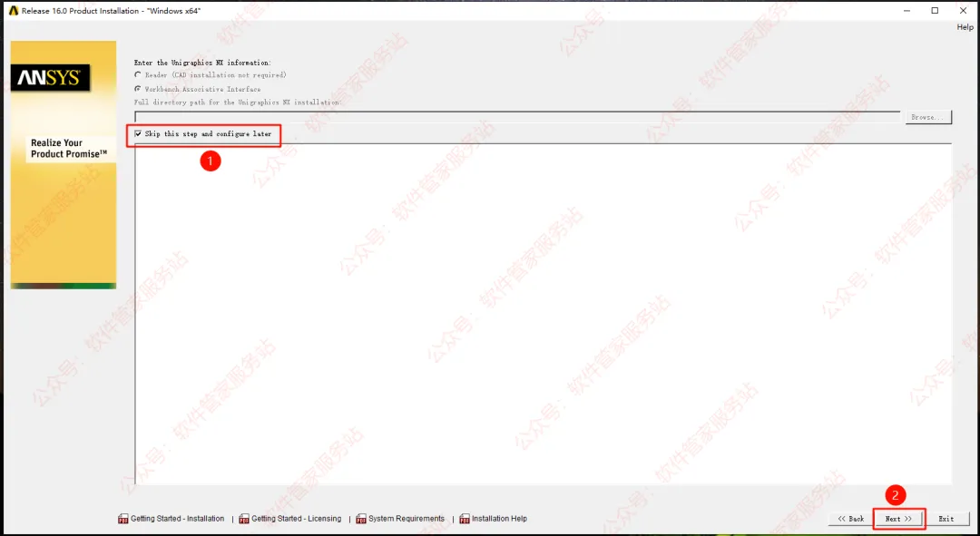
Task: Click 'Full directory path for the Unigraphics NX installation' label
Action: coord(237,102)
